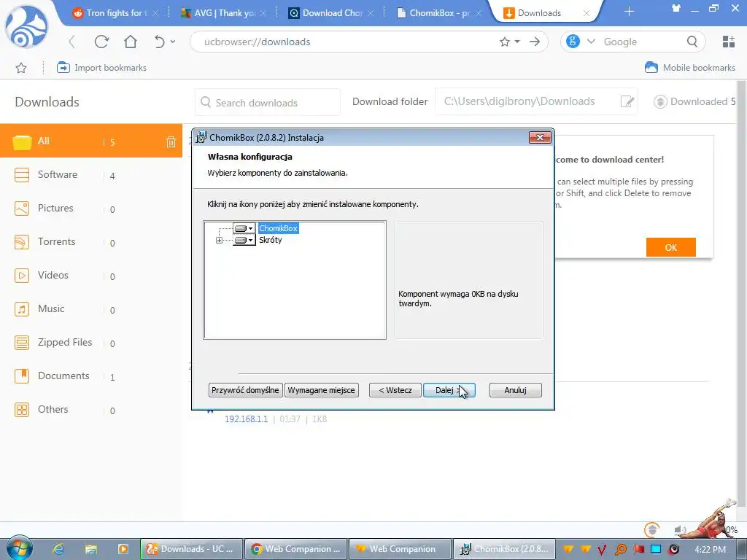Open a new tab with plus button
Viewport: 747px width, 560px height.
point(629,12)
